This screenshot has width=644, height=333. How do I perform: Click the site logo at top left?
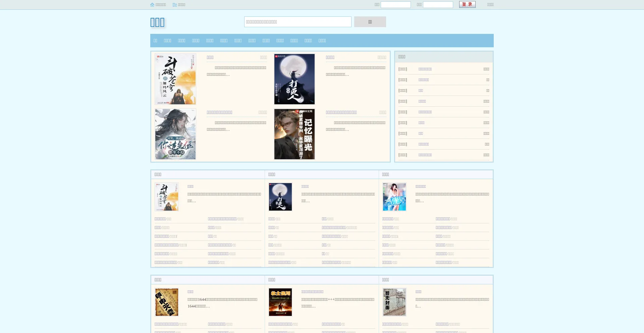pos(157,22)
